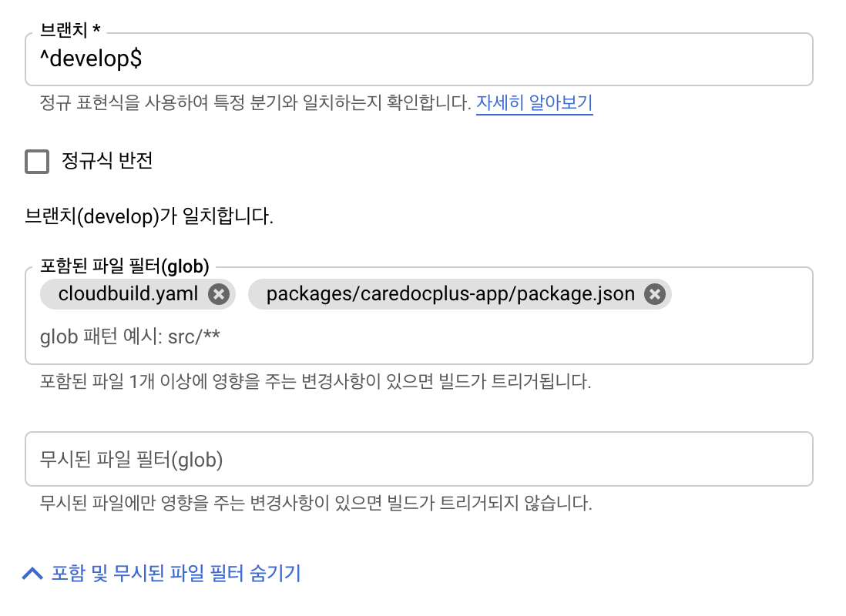Screen dimensions: 846x616
Task: Click empty space right of the package.json chip
Action: click(740, 294)
